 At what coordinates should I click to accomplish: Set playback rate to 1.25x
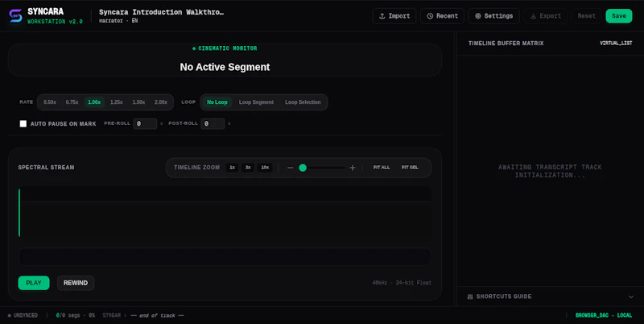[x=116, y=102]
